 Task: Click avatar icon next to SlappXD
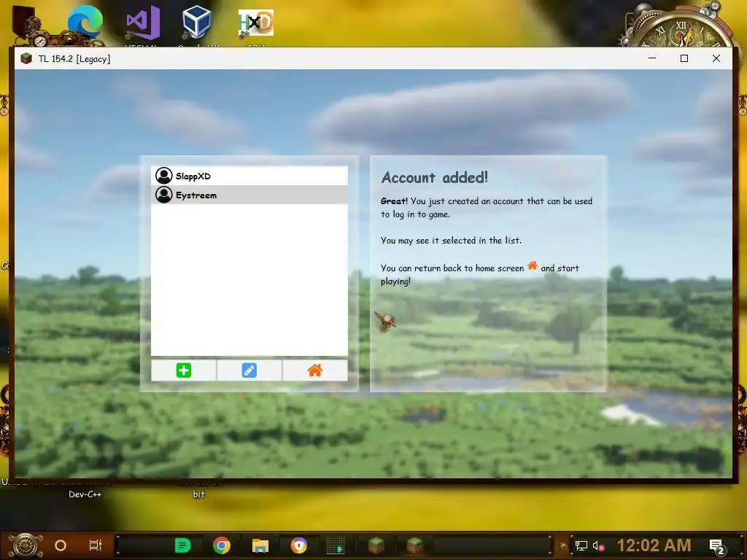[164, 176]
